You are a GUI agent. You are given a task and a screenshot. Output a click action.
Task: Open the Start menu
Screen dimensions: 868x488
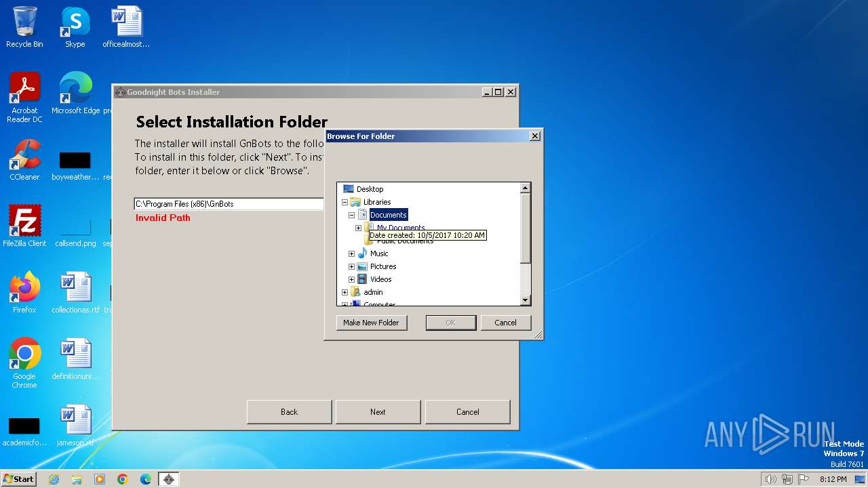tap(19, 479)
